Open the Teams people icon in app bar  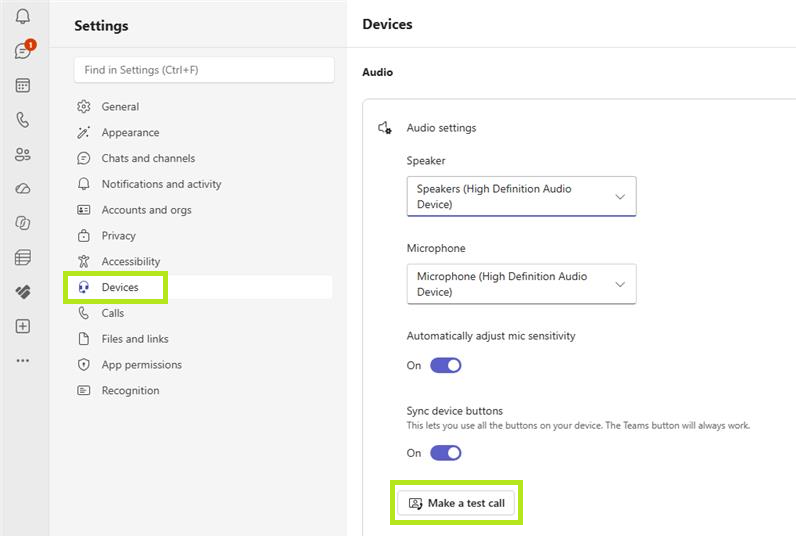coord(22,154)
